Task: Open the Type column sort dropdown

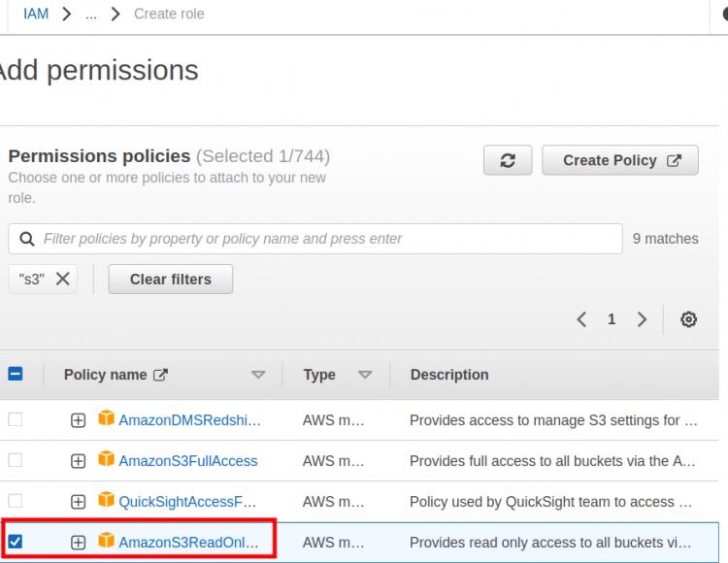Action: 365,375
